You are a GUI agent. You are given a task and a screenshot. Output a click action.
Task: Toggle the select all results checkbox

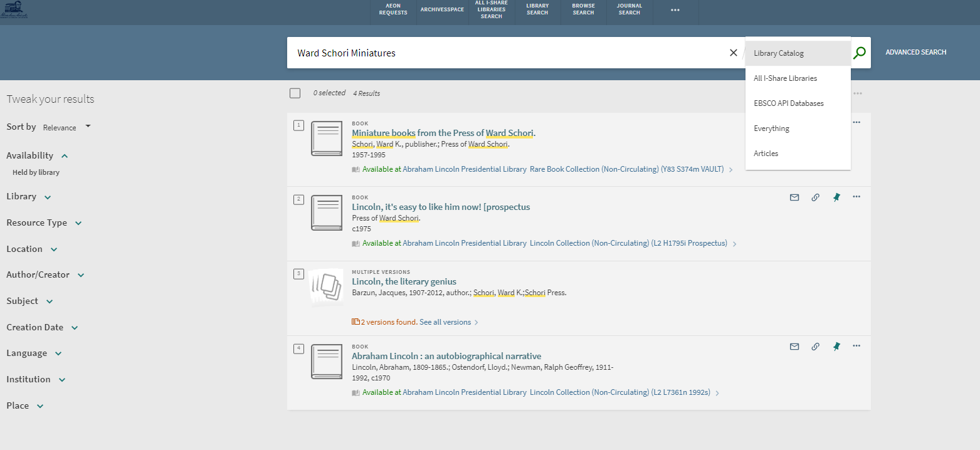coord(295,93)
